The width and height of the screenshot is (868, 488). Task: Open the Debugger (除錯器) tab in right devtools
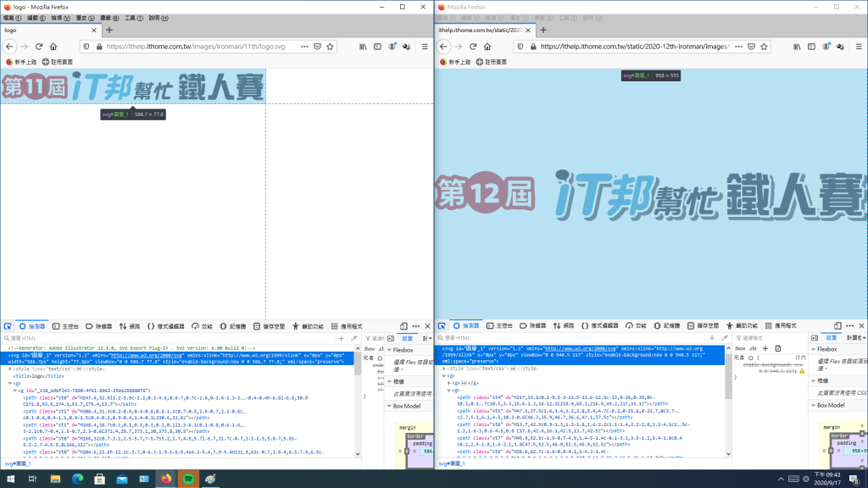[x=532, y=326]
